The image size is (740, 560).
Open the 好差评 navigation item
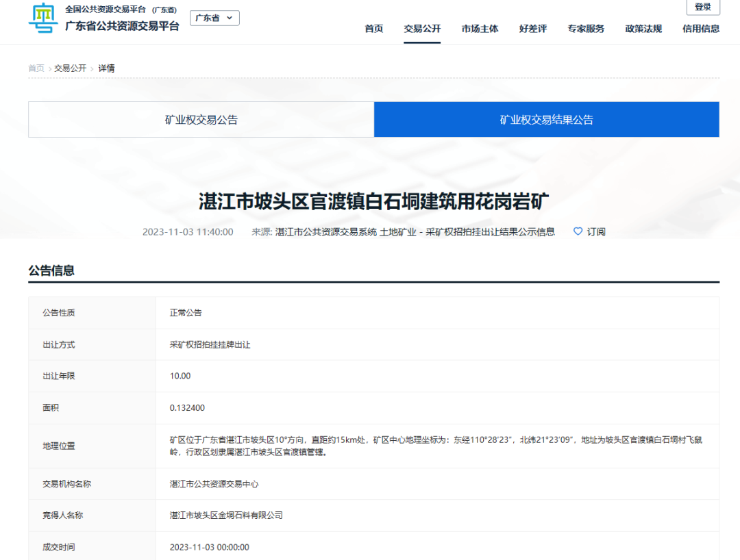point(533,29)
